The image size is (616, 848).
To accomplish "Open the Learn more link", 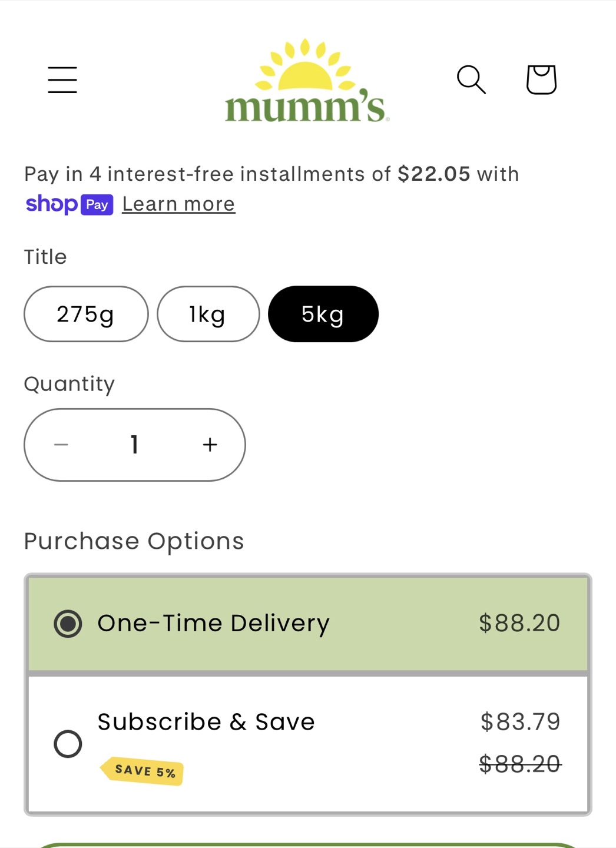I will pos(178,204).
